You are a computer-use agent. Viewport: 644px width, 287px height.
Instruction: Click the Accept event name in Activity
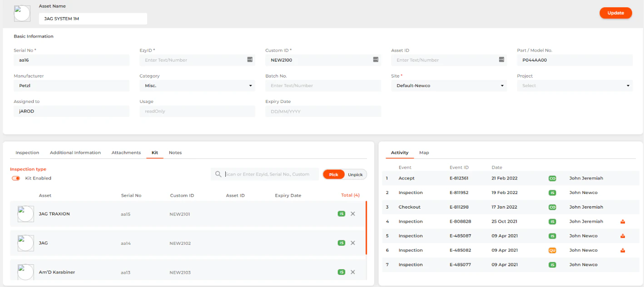(x=406, y=178)
